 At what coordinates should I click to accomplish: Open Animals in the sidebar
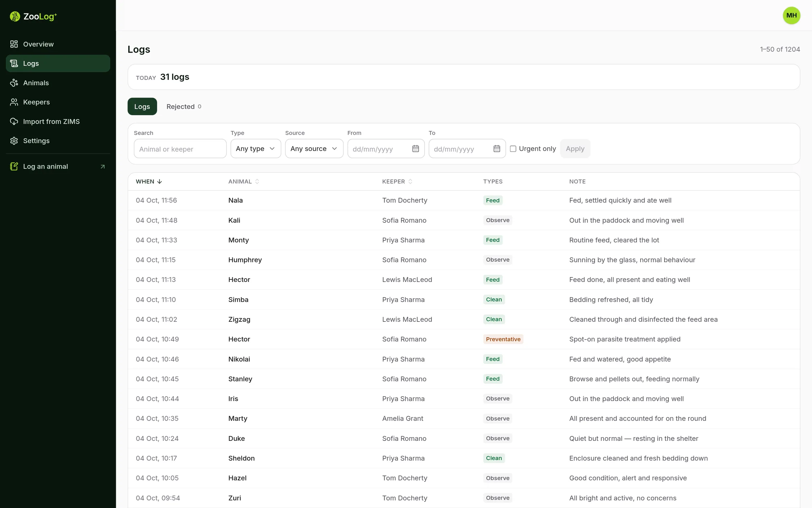(x=58, y=83)
